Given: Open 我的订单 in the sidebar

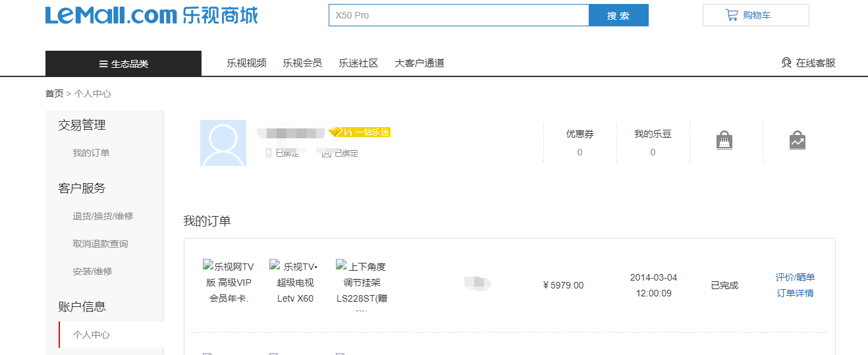Looking at the screenshot, I should [91, 153].
